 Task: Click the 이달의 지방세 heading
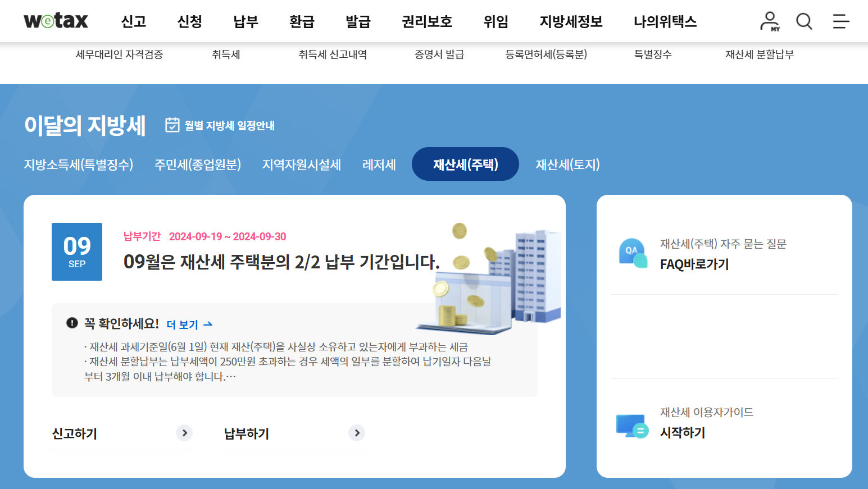[x=85, y=125]
